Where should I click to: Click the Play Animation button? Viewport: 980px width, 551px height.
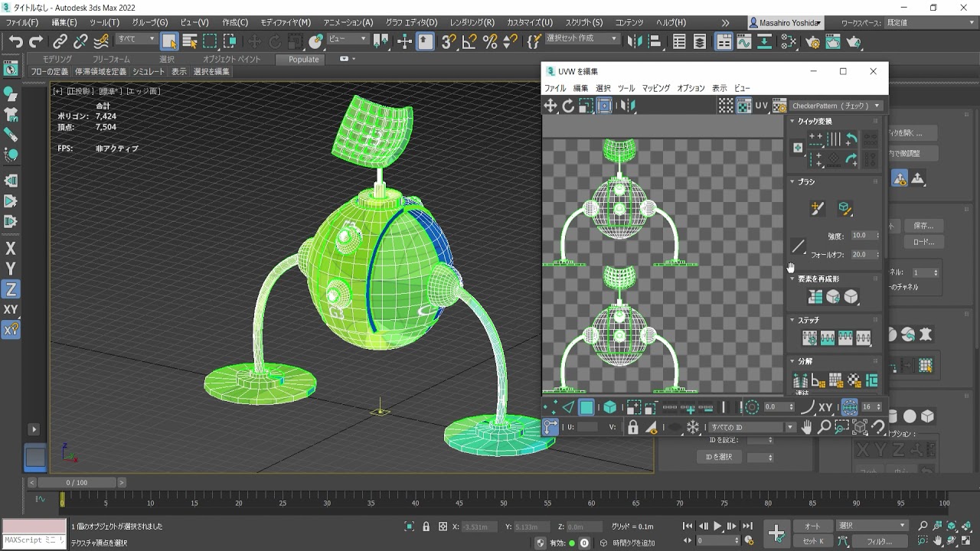coord(717,526)
